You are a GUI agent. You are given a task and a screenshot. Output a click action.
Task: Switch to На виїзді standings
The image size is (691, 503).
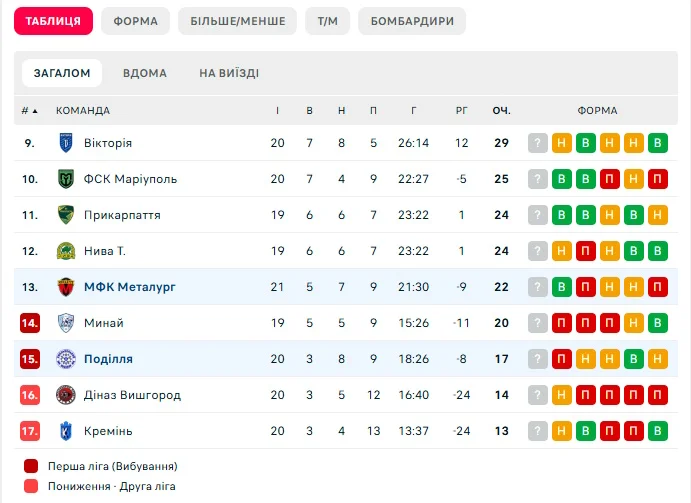(229, 73)
